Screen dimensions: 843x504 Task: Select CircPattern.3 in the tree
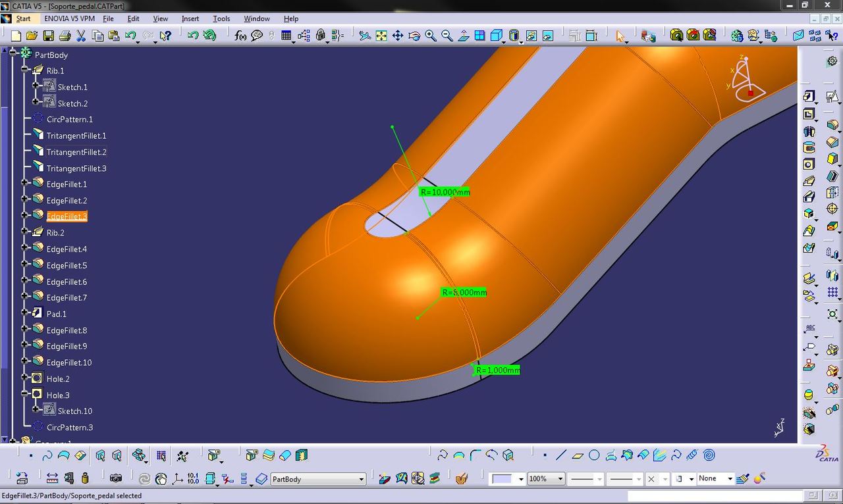click(70, 427)
